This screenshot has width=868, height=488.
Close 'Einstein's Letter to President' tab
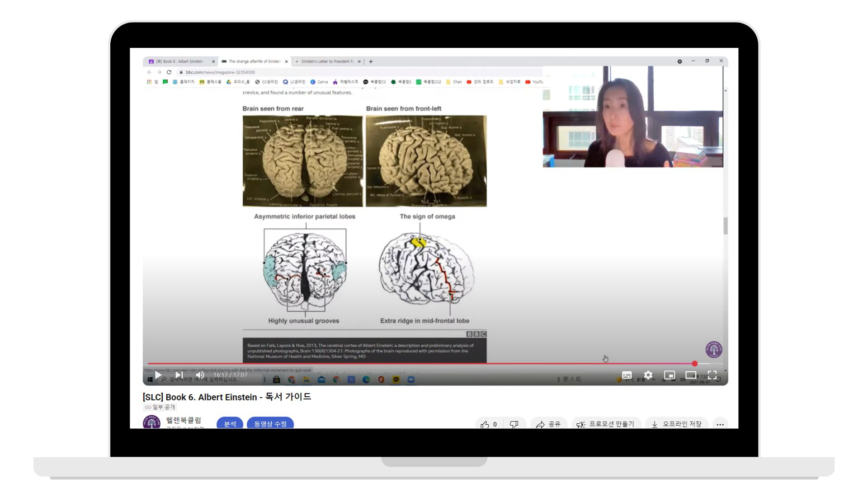tap(359, 61)
